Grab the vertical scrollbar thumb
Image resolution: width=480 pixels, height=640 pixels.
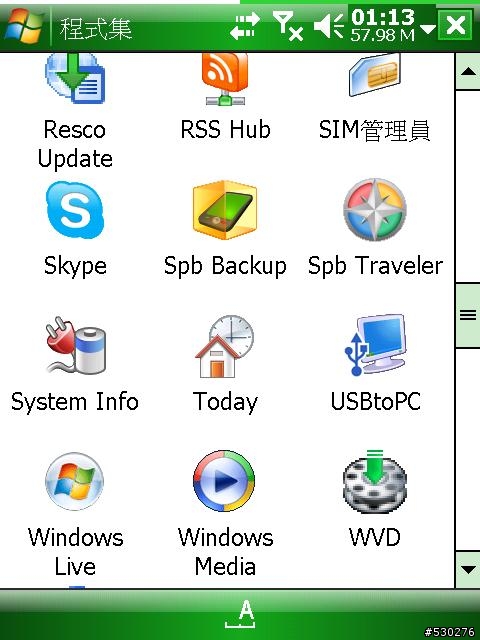click(468, 315)
